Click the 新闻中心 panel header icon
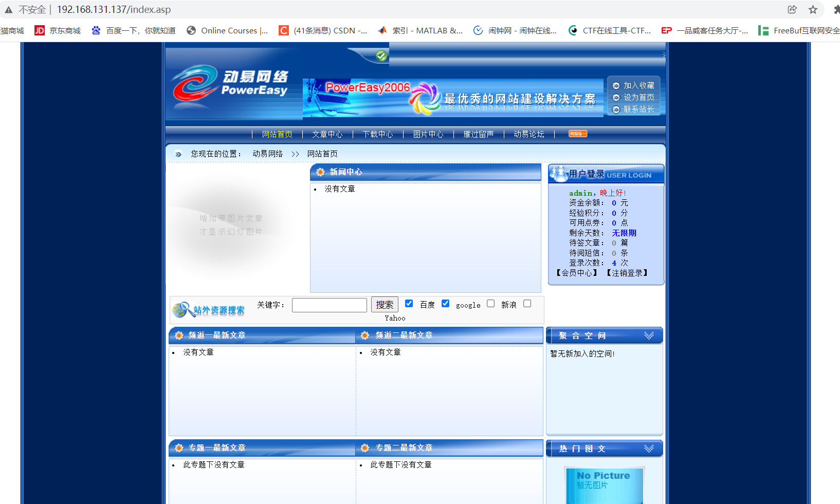Viewport: 840px width, 504px height. 320,172
